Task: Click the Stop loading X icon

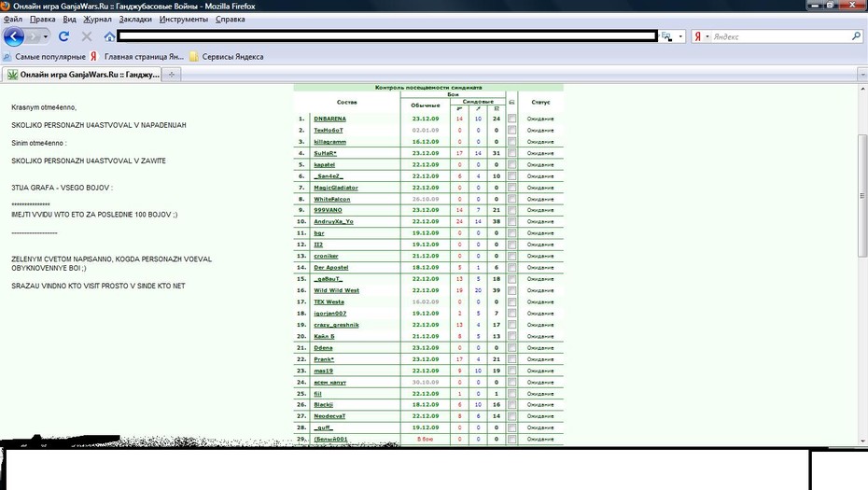Action: 87,36
